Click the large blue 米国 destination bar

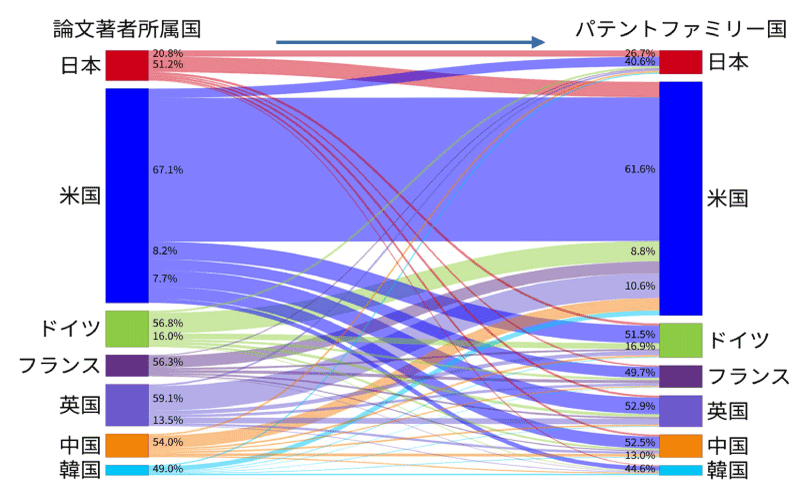(x=680, y=197)
